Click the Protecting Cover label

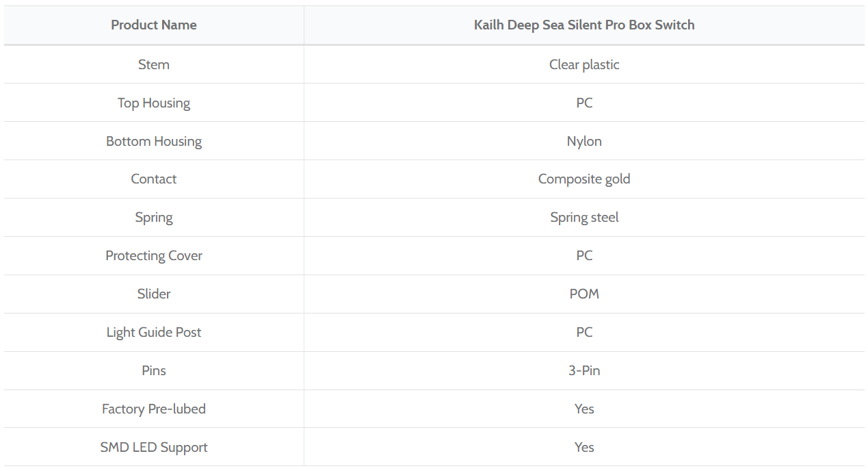pos(154,255)
